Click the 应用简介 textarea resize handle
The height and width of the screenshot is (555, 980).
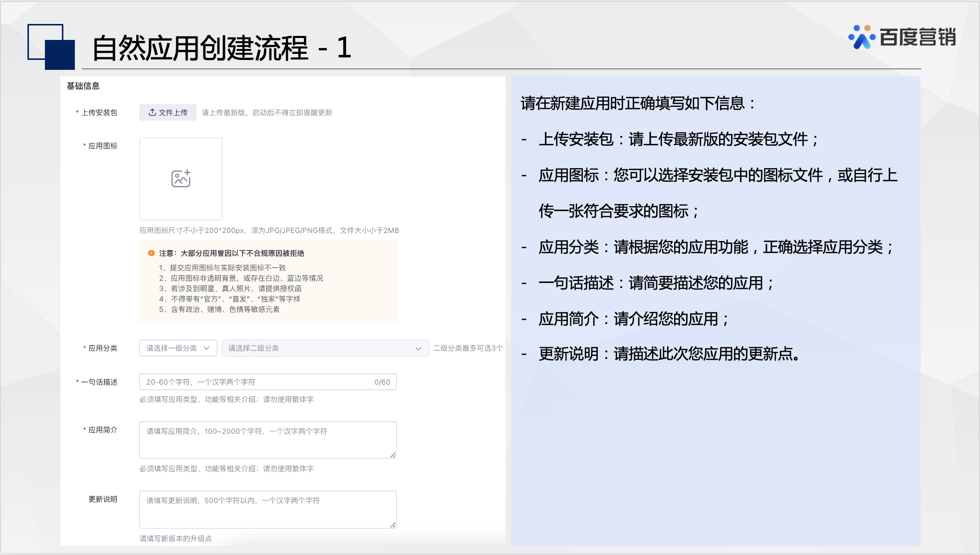point(393,455)
